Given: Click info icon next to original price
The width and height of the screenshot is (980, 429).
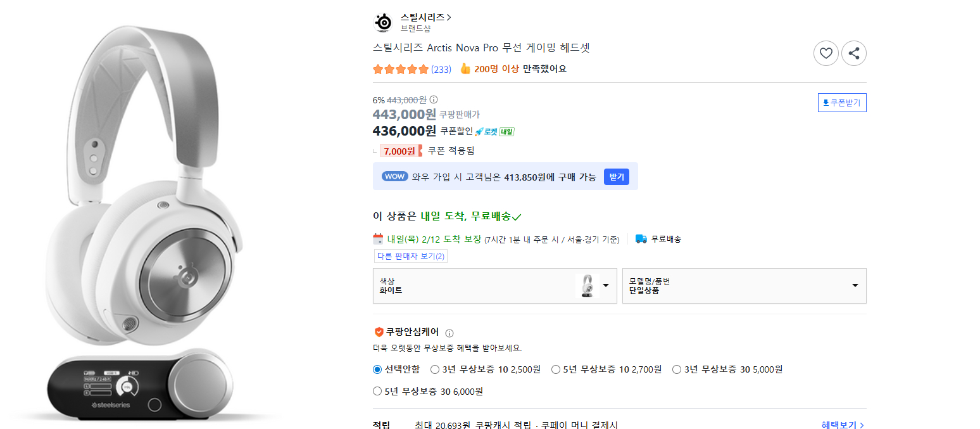Looking at the screenshot, I should click(x=435, y=99).
